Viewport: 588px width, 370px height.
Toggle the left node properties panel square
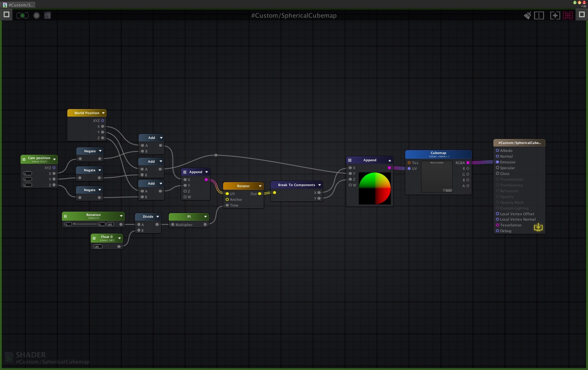pos(6,15)
